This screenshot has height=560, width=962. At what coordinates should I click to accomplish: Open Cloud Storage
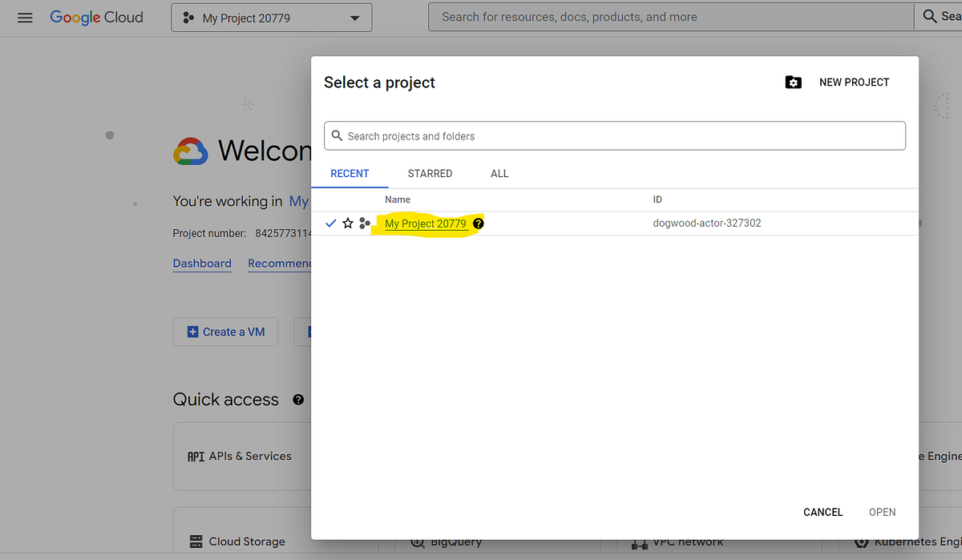click(249, 542)
